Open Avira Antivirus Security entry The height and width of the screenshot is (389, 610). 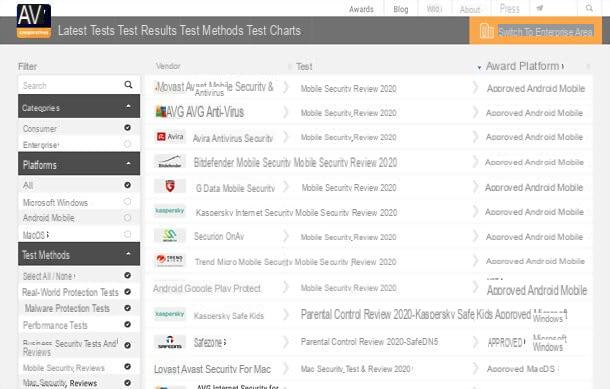(x=233, y=138)
